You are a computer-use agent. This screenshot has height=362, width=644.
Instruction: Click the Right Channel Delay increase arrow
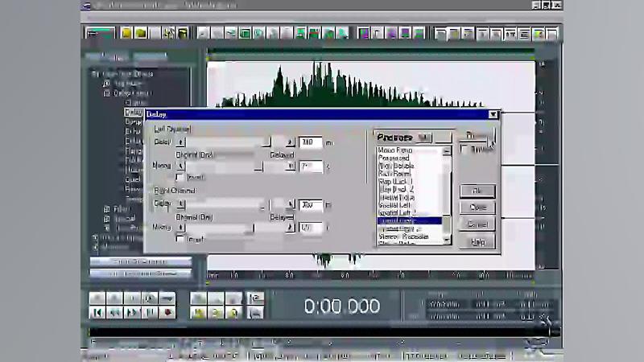click(291, 204)
